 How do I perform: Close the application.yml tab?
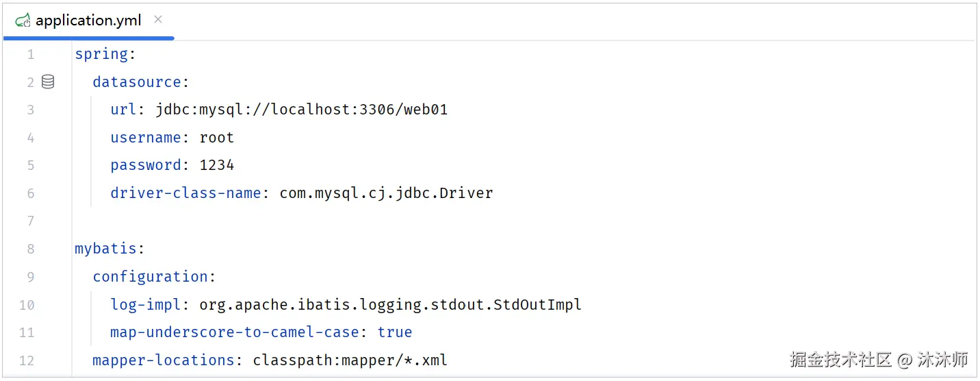[158, 20]
